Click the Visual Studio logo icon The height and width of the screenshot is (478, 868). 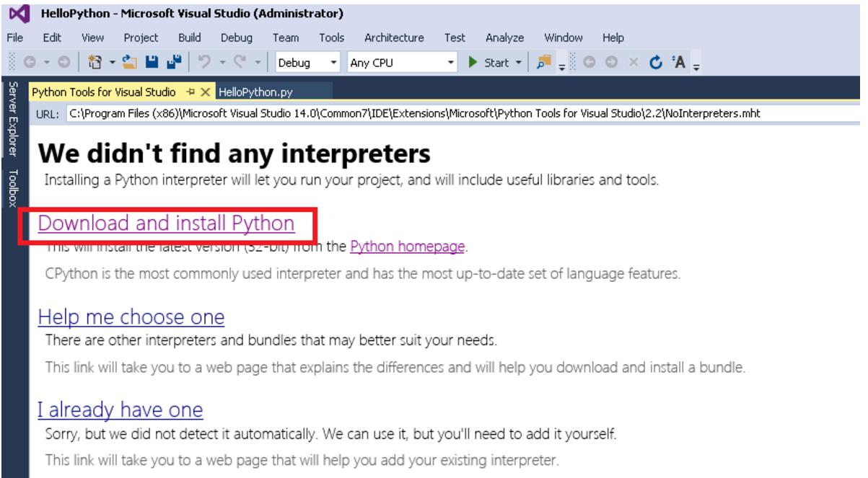(x=18, y=14)
